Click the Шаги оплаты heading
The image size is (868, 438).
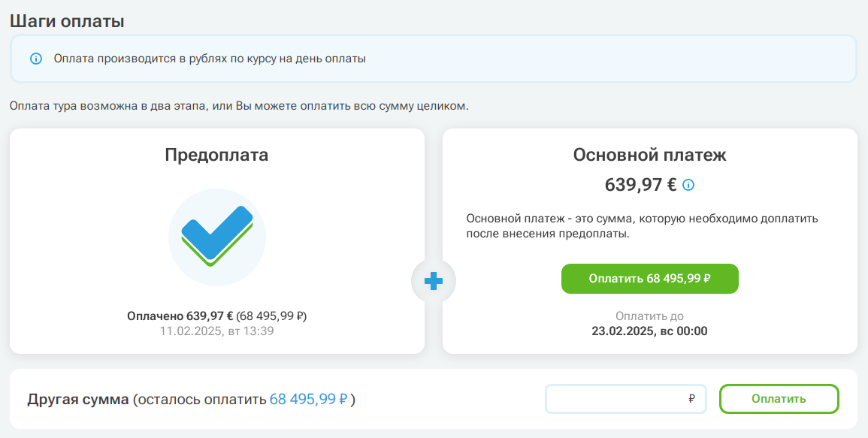67,21
